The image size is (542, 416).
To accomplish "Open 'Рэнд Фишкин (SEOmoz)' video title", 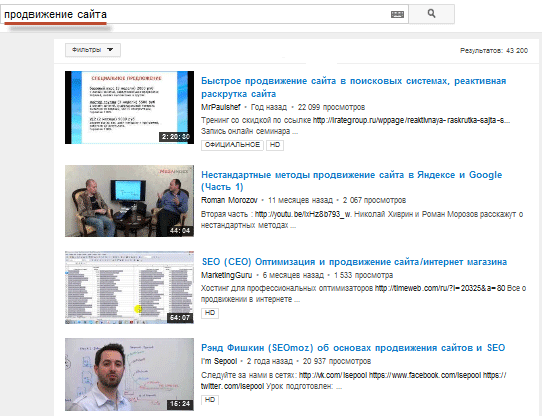I will click(353, 348).
